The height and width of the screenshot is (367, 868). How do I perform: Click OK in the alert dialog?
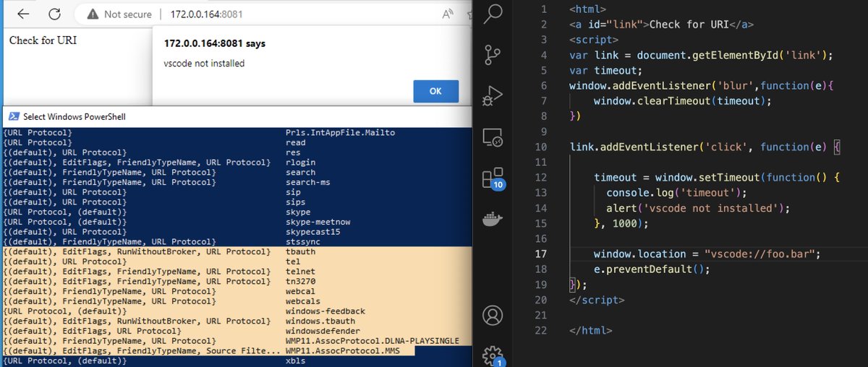[x=435, y=91]
